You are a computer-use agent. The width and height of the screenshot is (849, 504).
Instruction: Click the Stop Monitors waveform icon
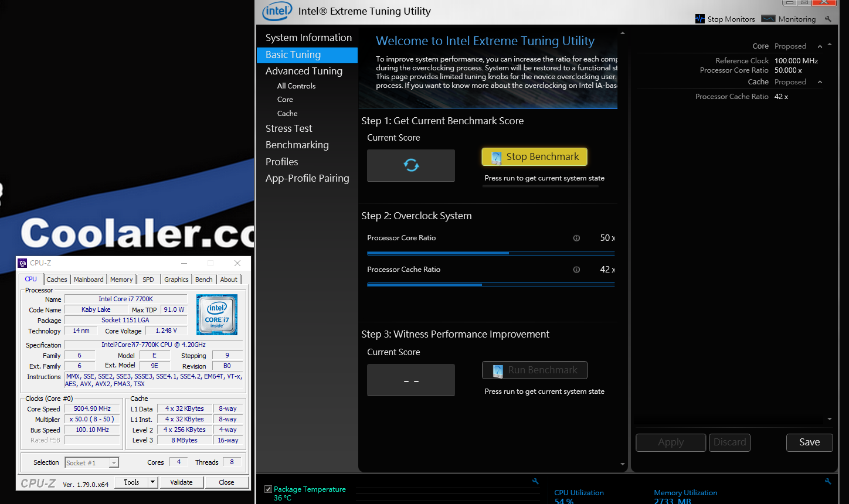tap(700, 19)
